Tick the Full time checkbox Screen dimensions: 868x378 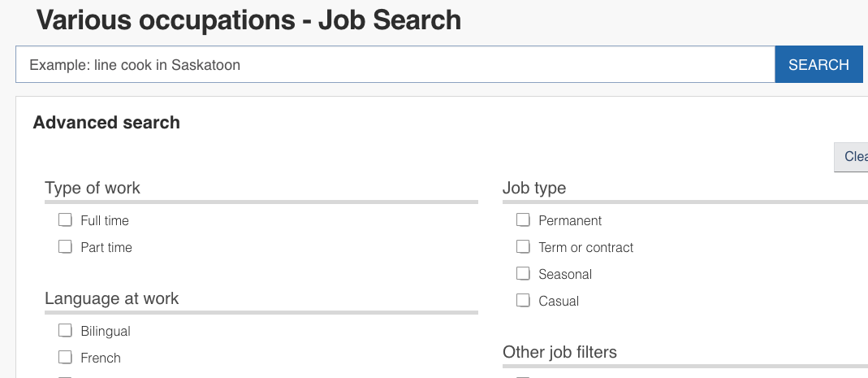[x=66, y=220]
